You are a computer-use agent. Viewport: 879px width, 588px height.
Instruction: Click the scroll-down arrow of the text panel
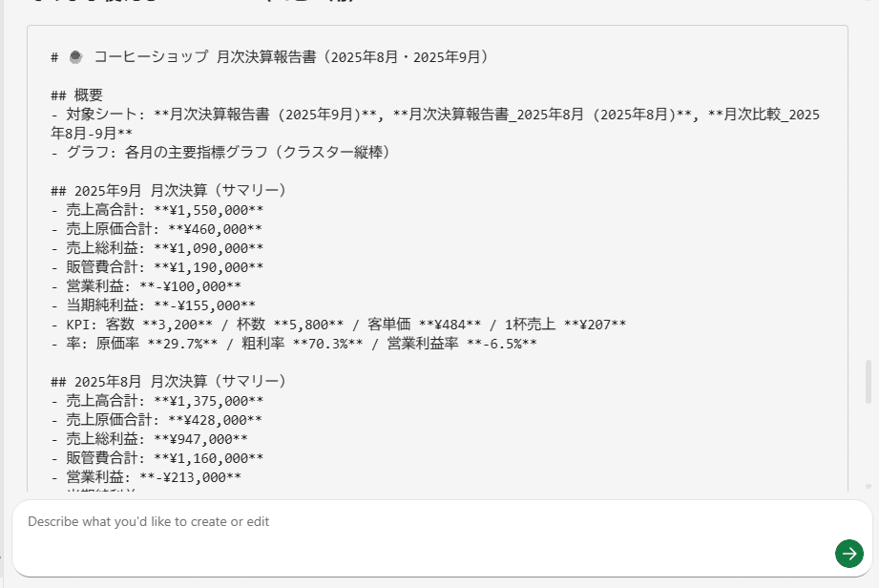pos(868,487)
